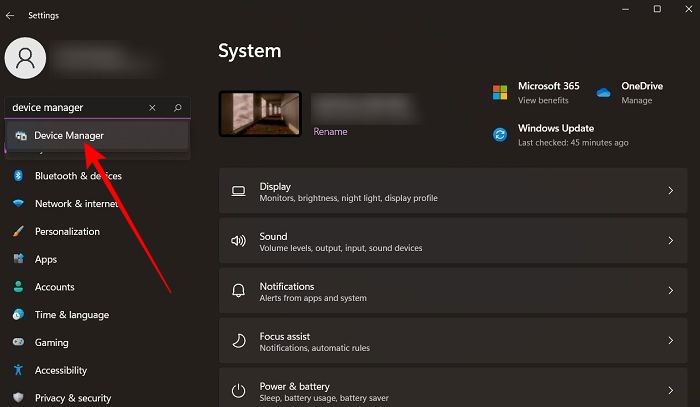Open the Focus assist row
Viewport: 700px width, 407px height.
point(453,341)
